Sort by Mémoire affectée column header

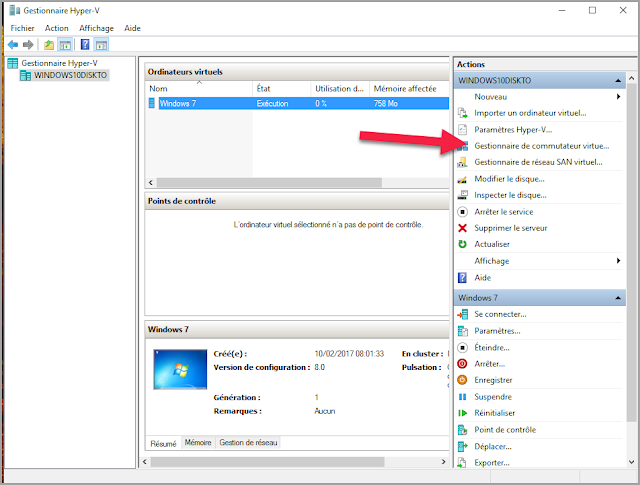(409, 89)
